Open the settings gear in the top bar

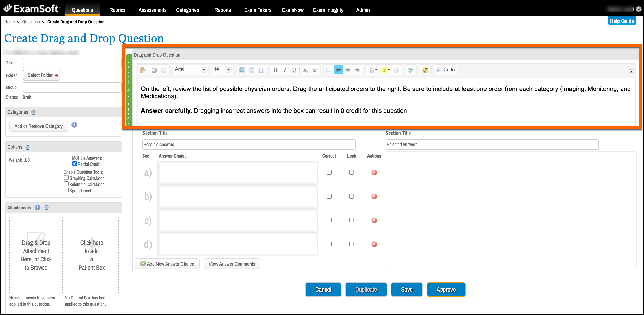pos(639,9)
